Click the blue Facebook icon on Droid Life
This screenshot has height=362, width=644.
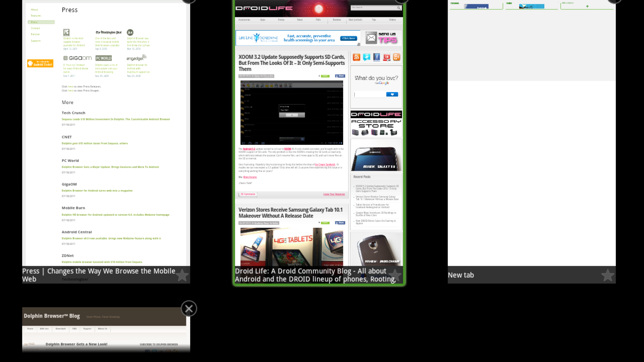(376, 57)
